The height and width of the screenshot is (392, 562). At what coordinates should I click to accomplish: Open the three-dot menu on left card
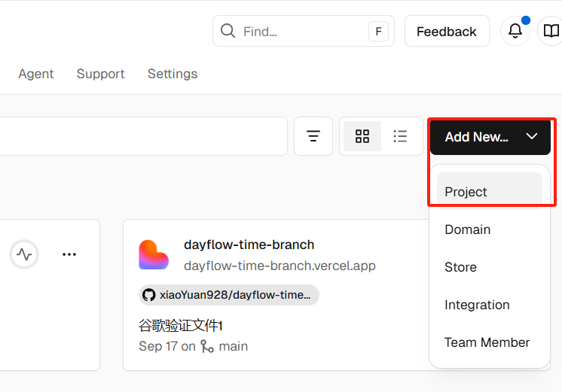coord(69,254)
